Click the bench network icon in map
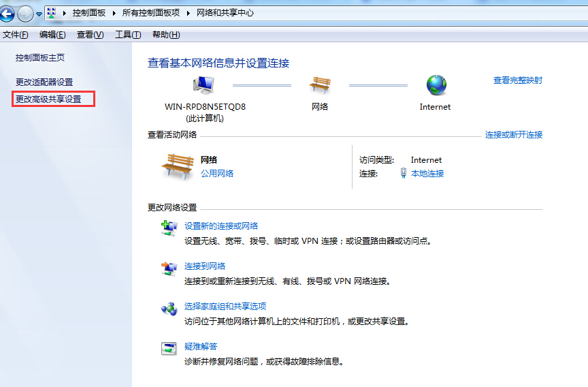This screenshot has width=588, height=387. point(320,85)
